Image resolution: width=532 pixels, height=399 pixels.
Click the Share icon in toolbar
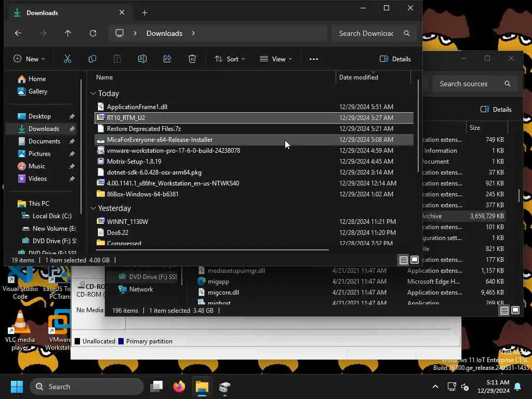click(167, 59)
